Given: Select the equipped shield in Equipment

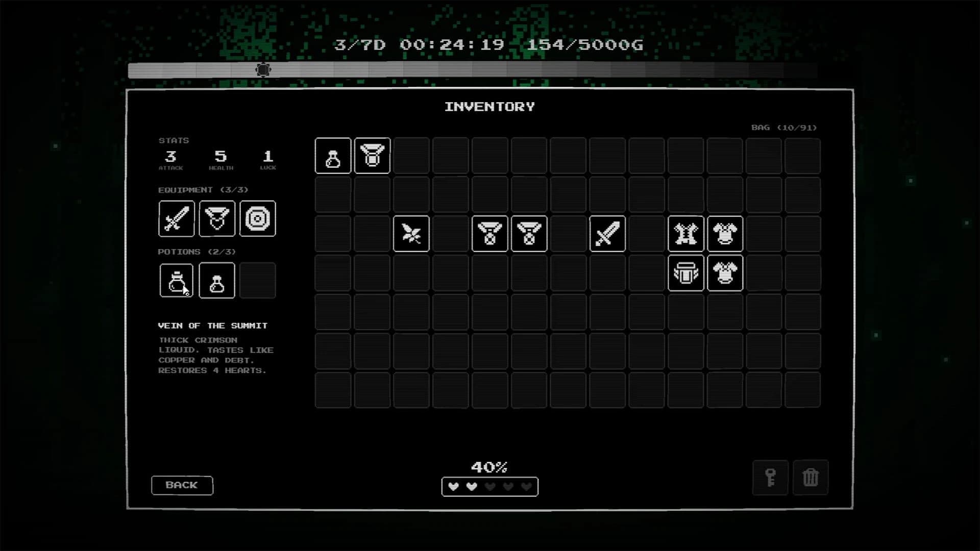Looking at the screenshot, I should (x=258, y=218).
